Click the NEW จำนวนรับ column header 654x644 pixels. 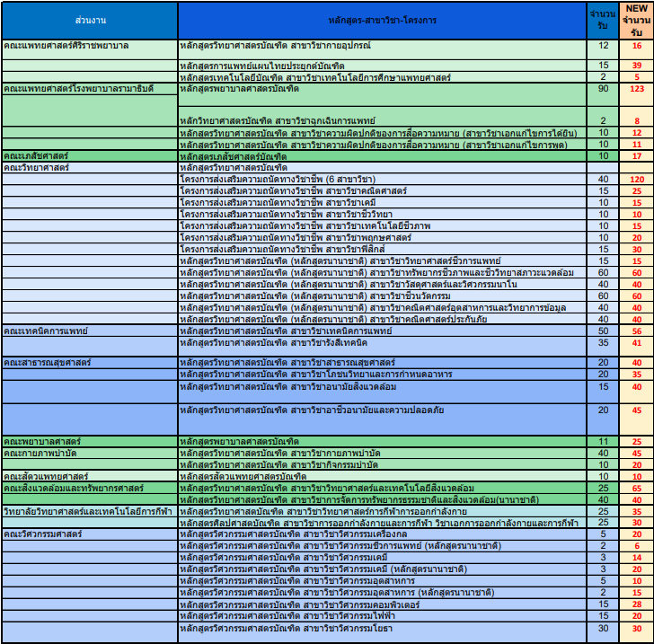pyautogui.click(x=636, y=19)
